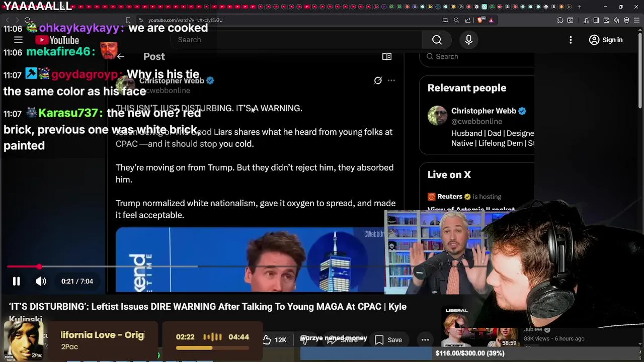Bookmark this page in the address bar

coord(128,20)
